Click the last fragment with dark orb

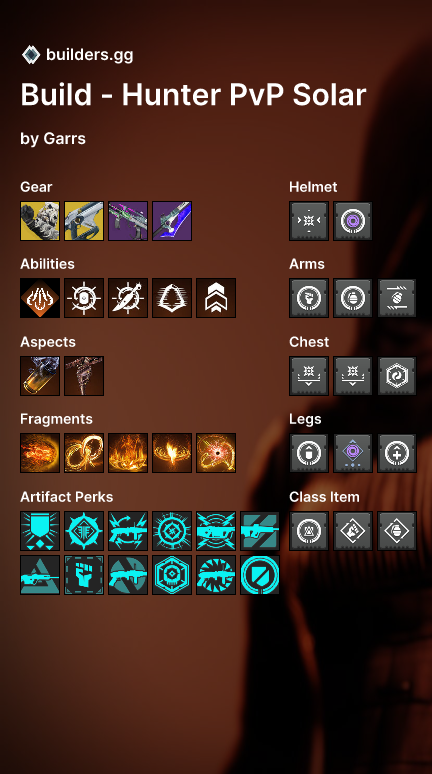pos(216,453)
